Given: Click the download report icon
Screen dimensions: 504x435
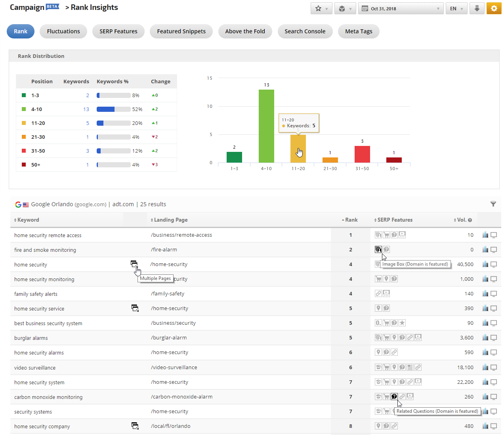Looking at the screenshot, I should [x=477, y=8].
